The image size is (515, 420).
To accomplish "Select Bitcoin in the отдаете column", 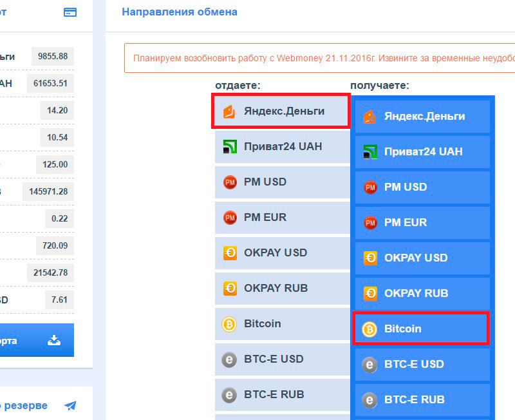I will 283,324.
